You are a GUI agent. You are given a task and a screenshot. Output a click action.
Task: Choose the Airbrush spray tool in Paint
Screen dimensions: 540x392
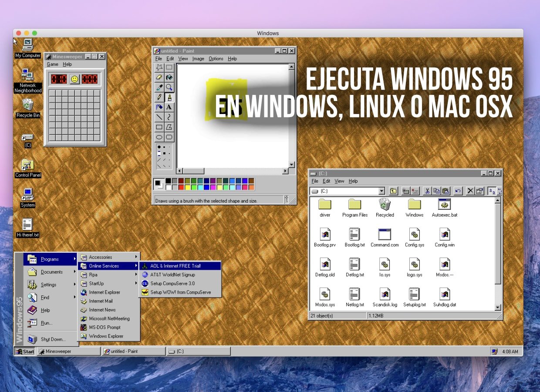point(159,107)
